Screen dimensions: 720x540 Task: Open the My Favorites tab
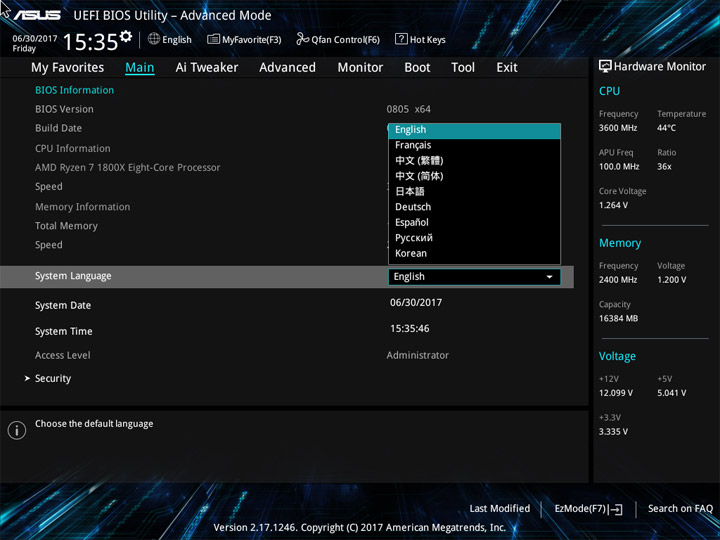68,68
